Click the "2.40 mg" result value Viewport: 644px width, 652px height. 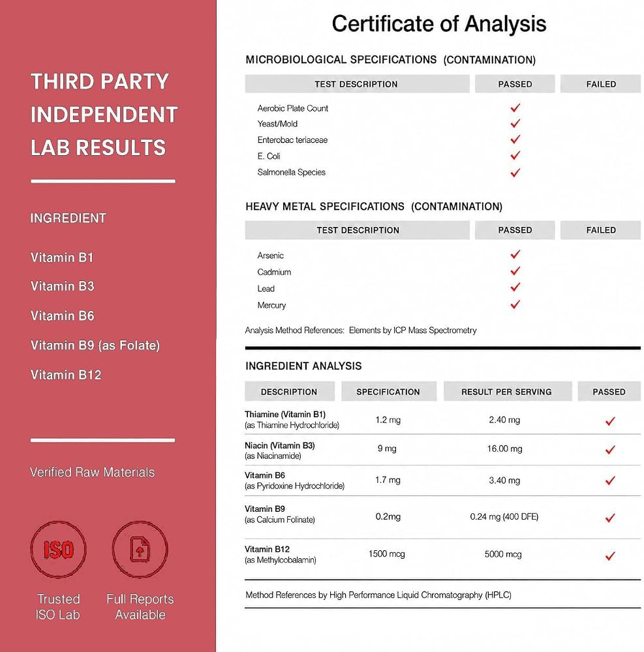(x=504, y=420)
